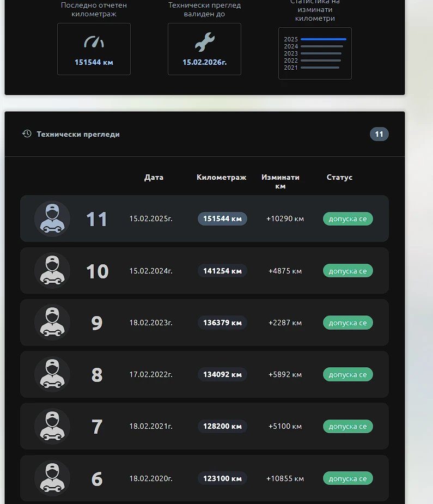Click mechanic avatar for inspection 11
The height and width of the screenshot is (504, 433).
pos(52,218)
